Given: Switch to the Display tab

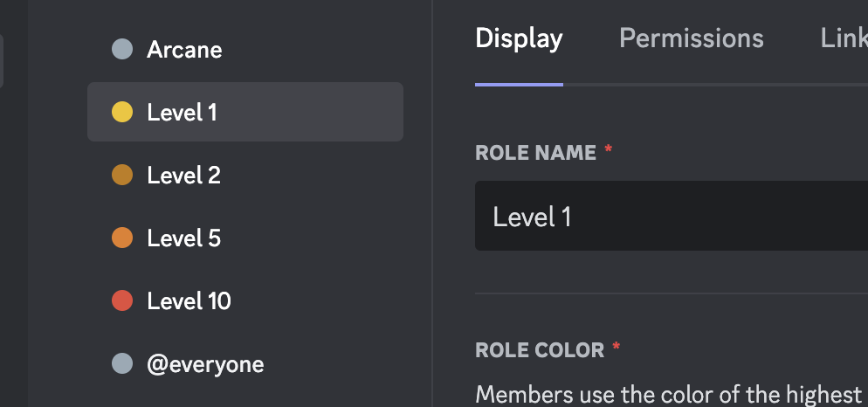Looking at the screenshot, I should pyautogui.click(x=519, y=38).
